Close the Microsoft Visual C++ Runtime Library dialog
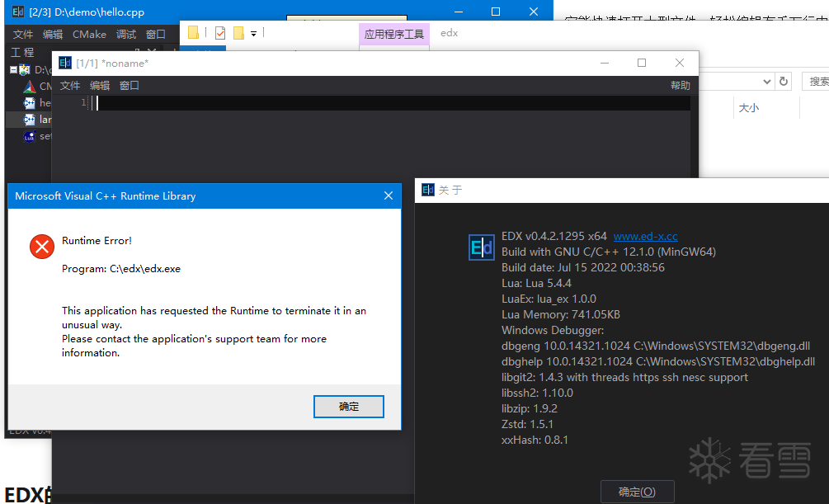This screenshot has width=829, height=504. [x=388, y=195]
